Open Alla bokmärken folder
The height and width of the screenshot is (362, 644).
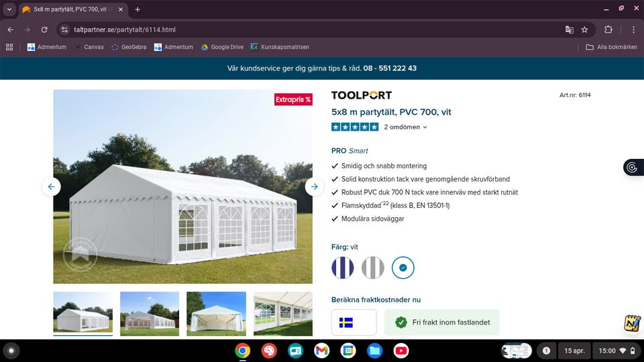click(612, 47)
